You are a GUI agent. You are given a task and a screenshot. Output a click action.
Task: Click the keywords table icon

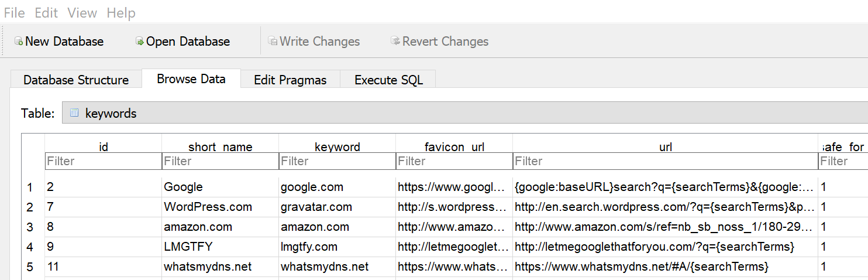coord(74,113)
